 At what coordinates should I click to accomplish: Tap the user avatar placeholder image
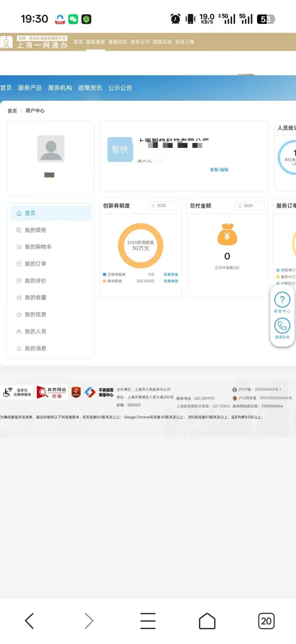click(51, 149)
